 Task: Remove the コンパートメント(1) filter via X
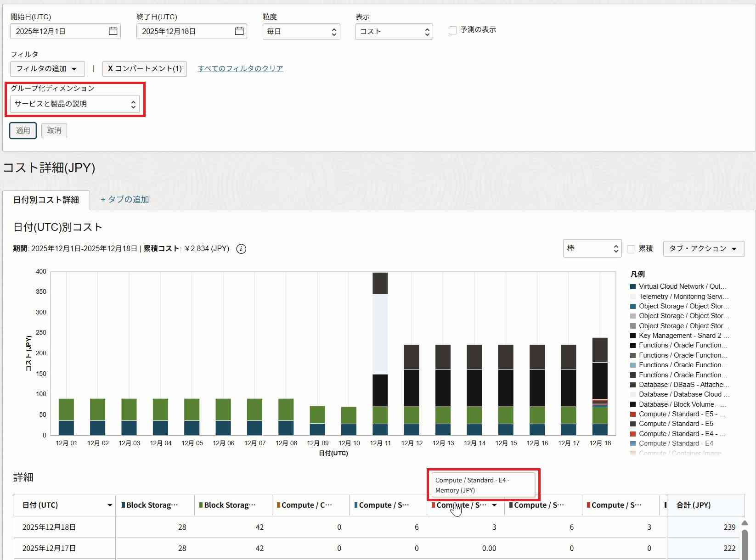110,68
